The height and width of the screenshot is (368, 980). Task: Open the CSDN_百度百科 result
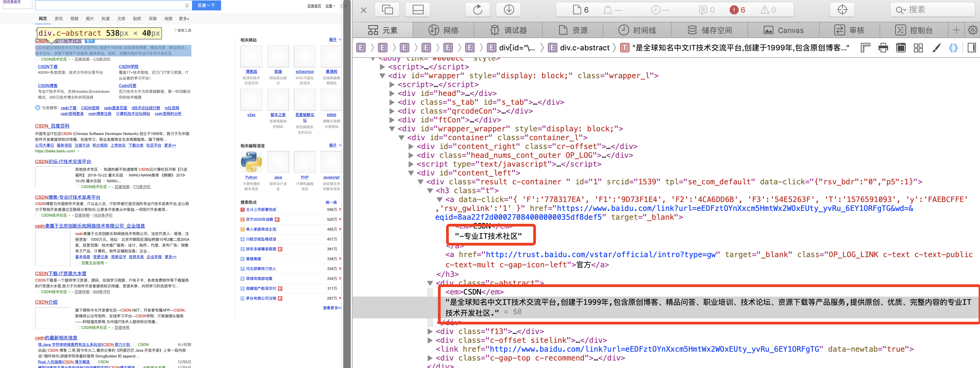pos(52,126)
